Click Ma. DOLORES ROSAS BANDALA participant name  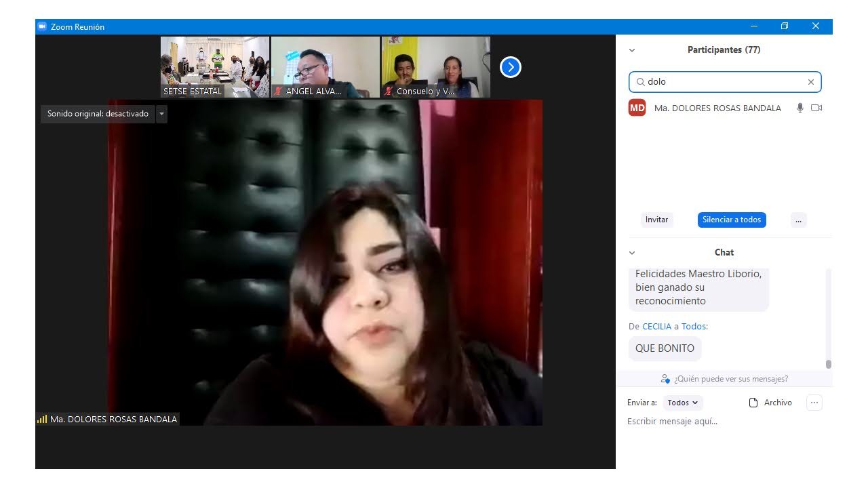pyautogui.click(x=717, y=108)
